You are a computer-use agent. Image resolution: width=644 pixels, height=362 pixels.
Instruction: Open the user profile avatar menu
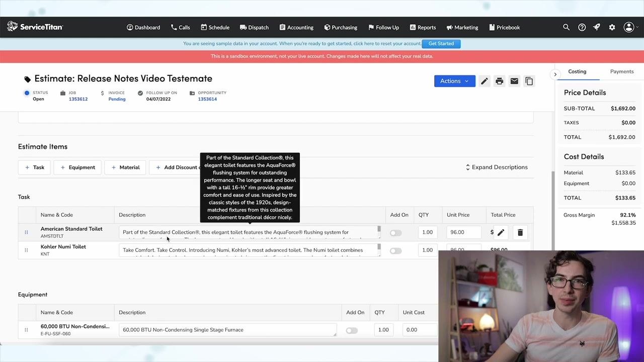pyautogui.click(x=629, y=27)
